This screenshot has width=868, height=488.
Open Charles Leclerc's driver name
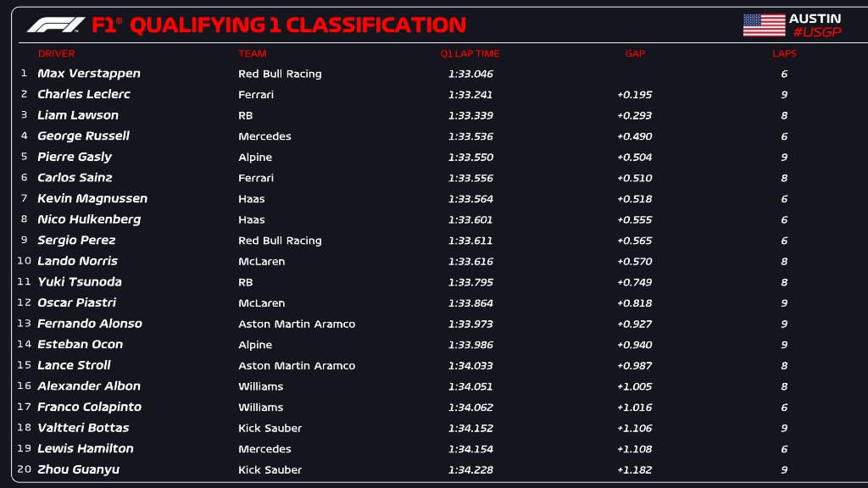coord(84,94)
